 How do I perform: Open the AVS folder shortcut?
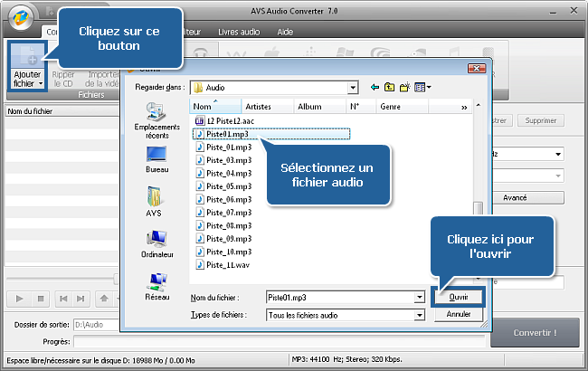pos(154,202)
